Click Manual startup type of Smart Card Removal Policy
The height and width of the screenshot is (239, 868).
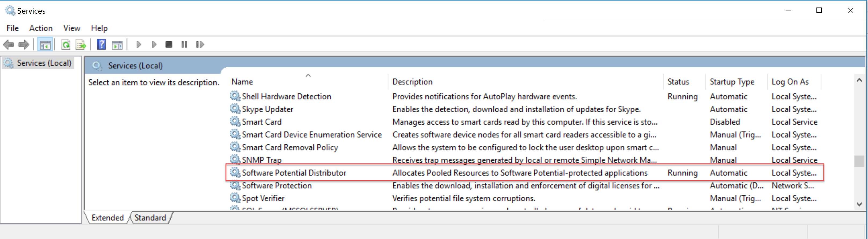pyautogui.click(x=723, y=147)
